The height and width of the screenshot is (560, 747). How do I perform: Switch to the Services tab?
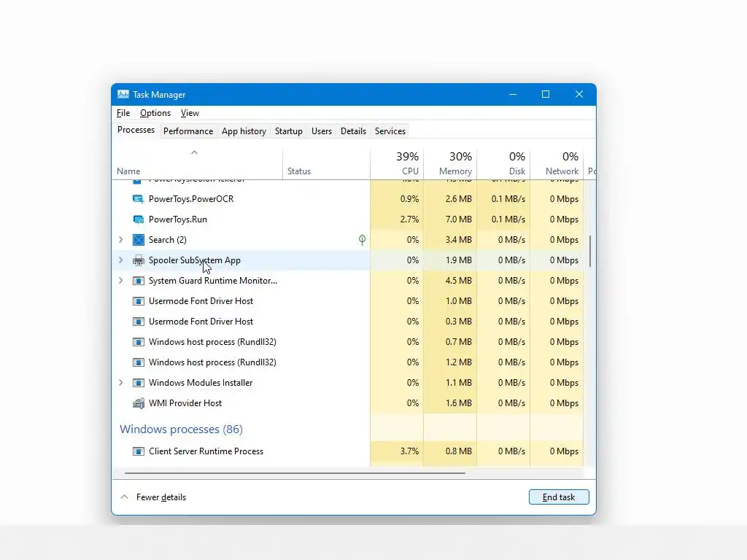coord(390,131)
